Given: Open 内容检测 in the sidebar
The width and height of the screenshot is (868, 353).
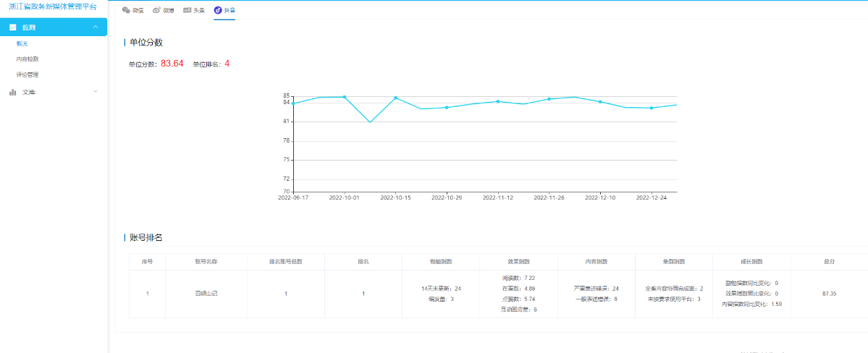Looking at the screenshot, I should [x=27, y=59].
